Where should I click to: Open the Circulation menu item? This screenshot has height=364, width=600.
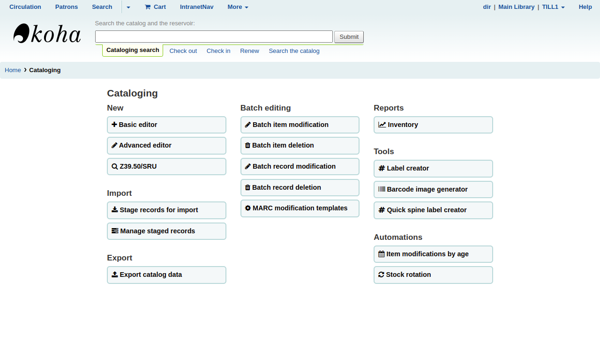(x=25, y=7)
